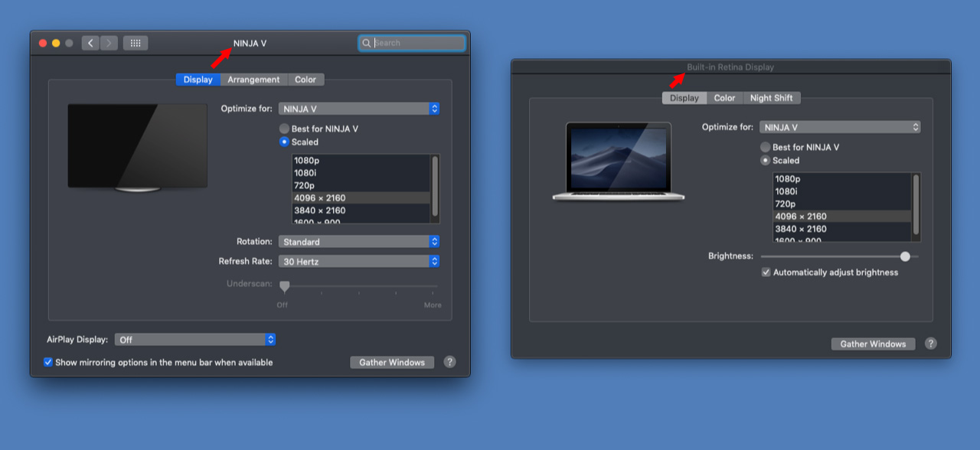Open help in NINJA V window

point(449,362)
